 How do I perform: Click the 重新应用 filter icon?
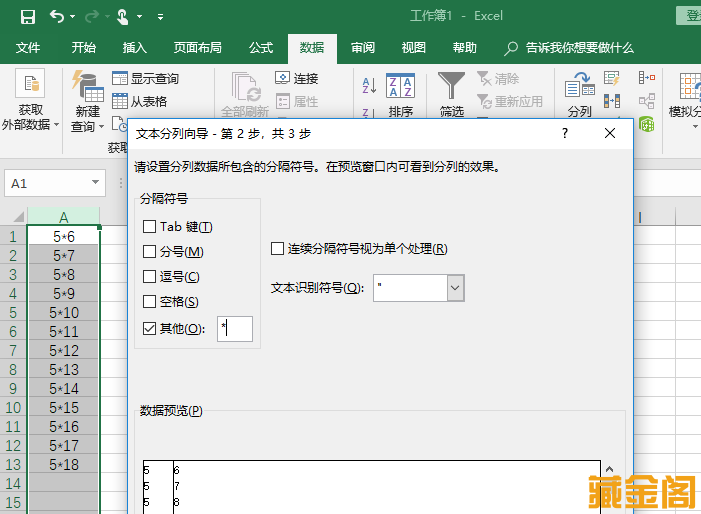484,101
